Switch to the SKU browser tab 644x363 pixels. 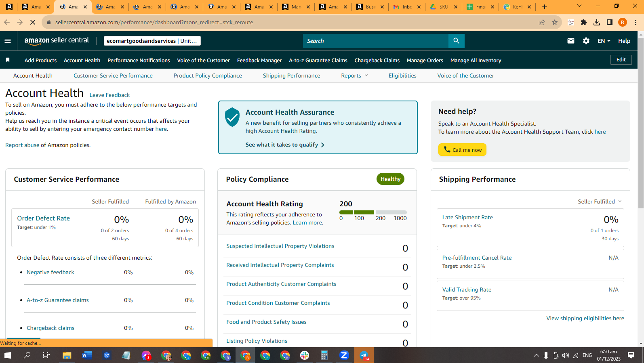coord(444,7)
